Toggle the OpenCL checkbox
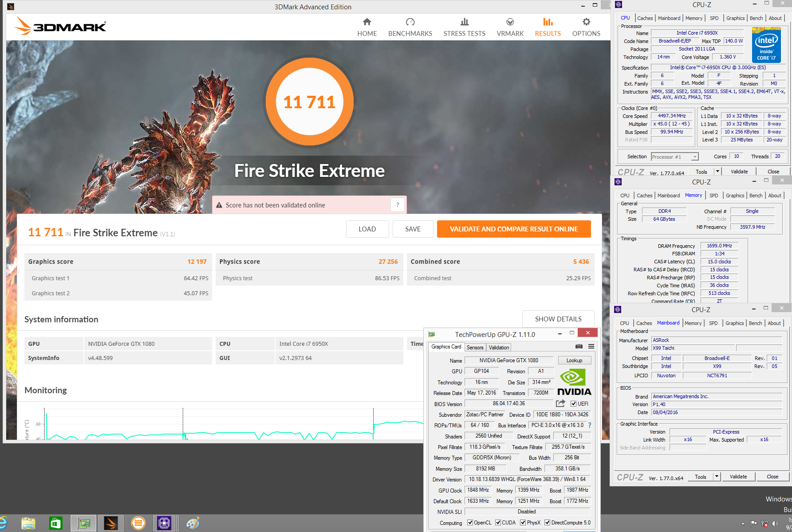The width and height of the screenshot is (792, 532). click(x=470, y=522)
